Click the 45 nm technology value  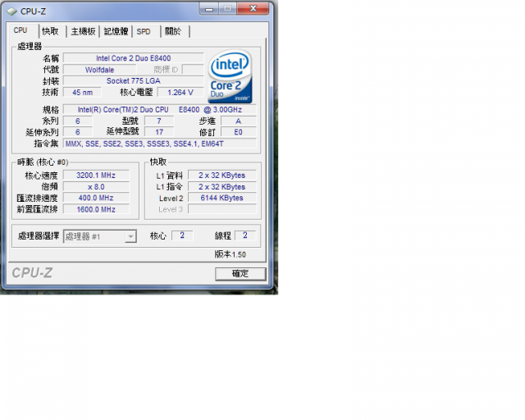pyautogui.click(x=82, y=93)
